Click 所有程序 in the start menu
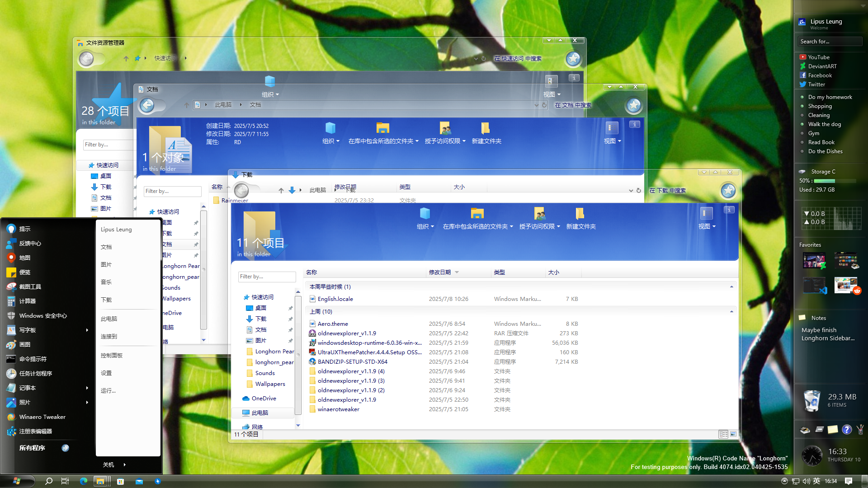 coord(33,448)
